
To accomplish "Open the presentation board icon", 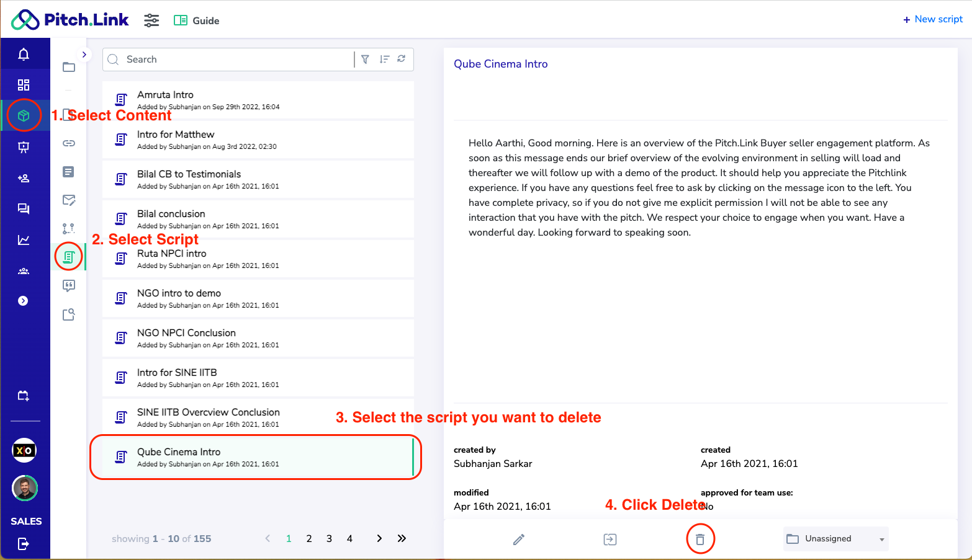I will 24,147.
